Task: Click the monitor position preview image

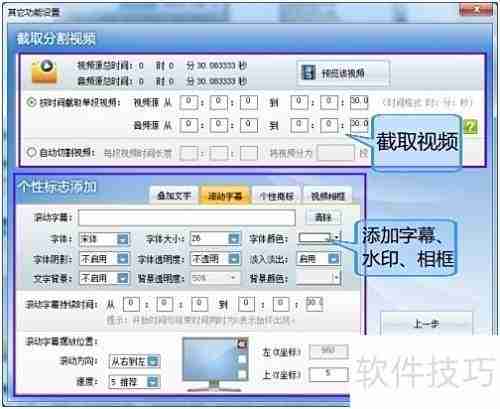Action: coord(215,363)
